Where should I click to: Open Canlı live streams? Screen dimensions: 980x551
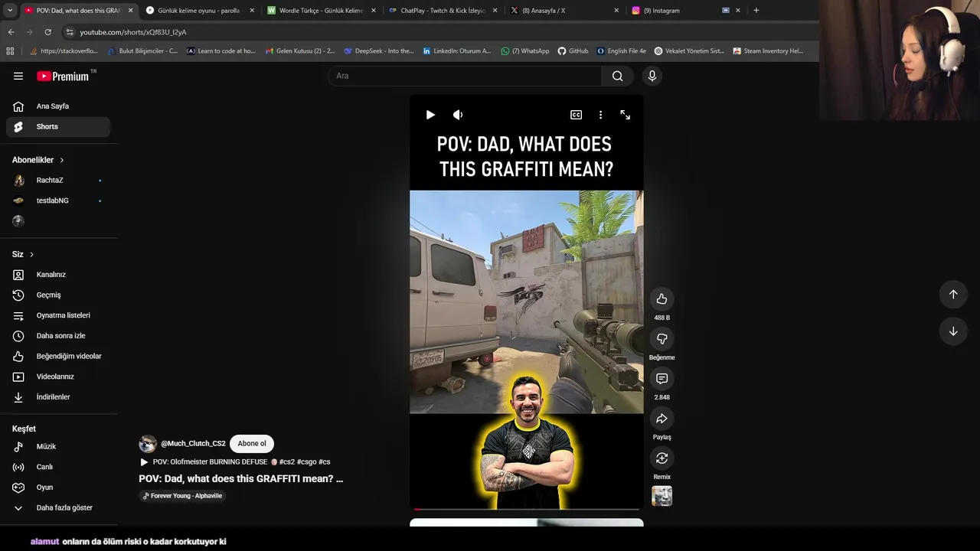pyautogui.click(x=58, y=467)
